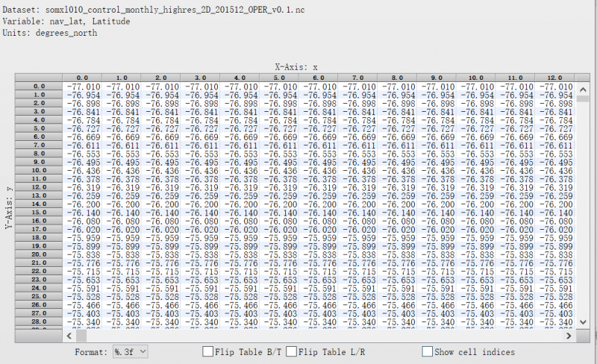The width and height of the screenshot is (597, 364).
Task: Click cell -75.776 in column 5.0
Action: pos(279,263)
